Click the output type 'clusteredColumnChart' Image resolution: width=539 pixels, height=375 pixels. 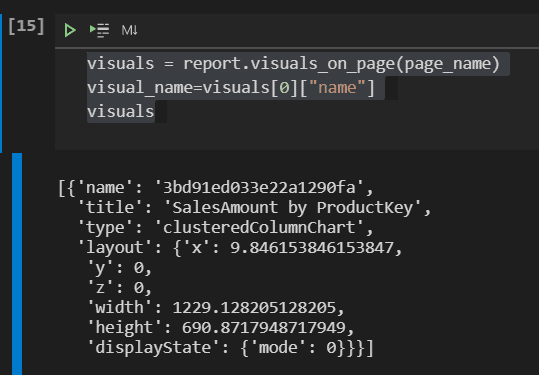(x=259, y=228)
